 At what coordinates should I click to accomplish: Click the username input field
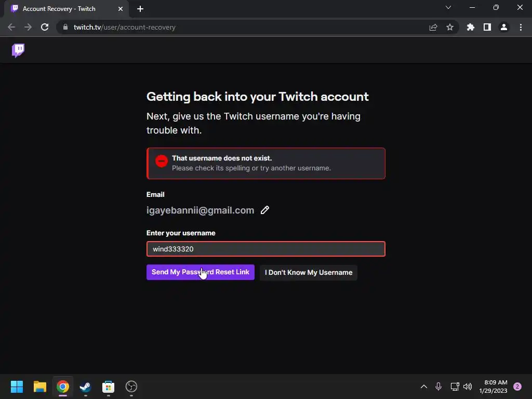coord(265,249)
